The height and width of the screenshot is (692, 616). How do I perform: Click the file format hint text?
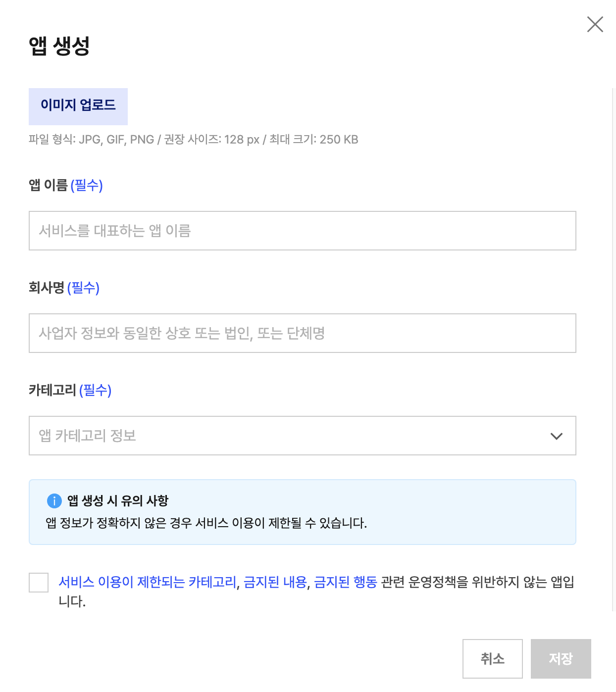point(193,140)
